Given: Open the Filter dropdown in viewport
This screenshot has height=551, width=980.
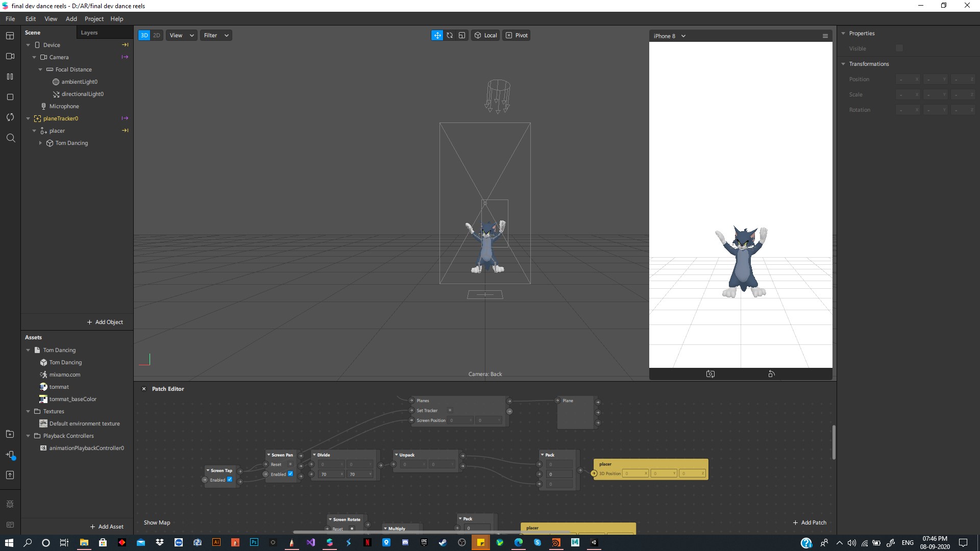Looking at the screenshot, I should click(x=216, y=35).
